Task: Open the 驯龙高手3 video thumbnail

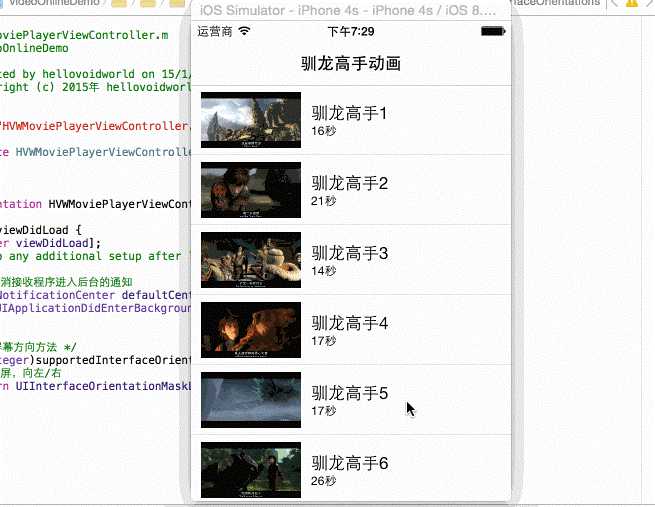Action: click(x=251, y=260)
